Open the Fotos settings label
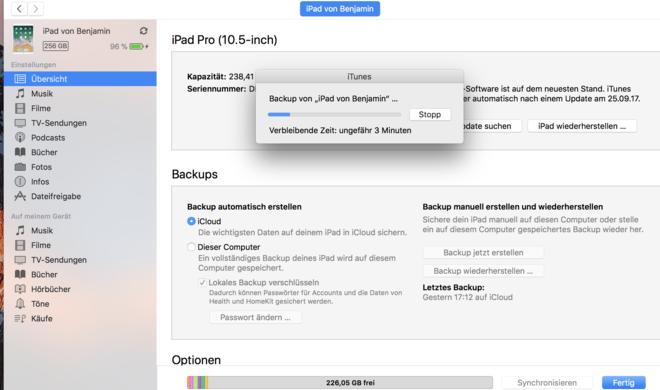This screenshot has height=390, width=660. [x=41, y=167]
